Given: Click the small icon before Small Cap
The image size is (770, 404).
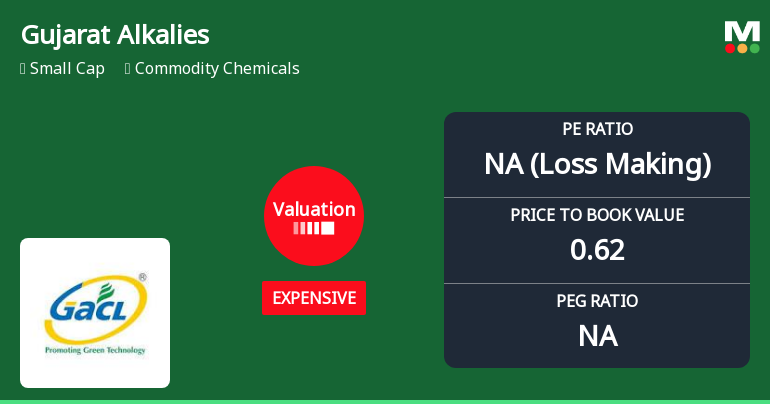Looking at the screenshot, I should (x=23, y=69).
